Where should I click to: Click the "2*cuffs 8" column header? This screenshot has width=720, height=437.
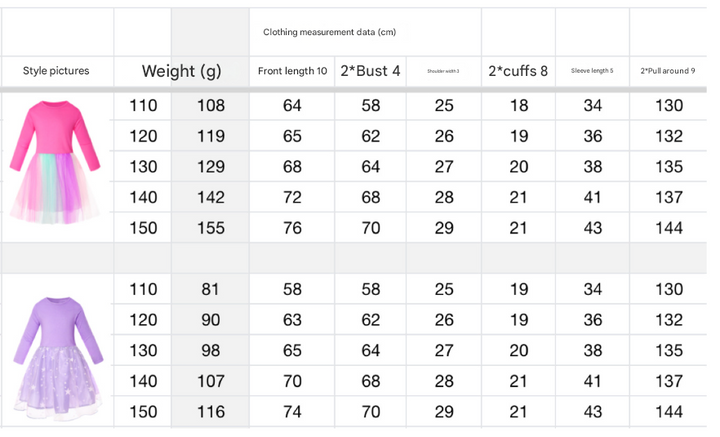pos(518,71)
